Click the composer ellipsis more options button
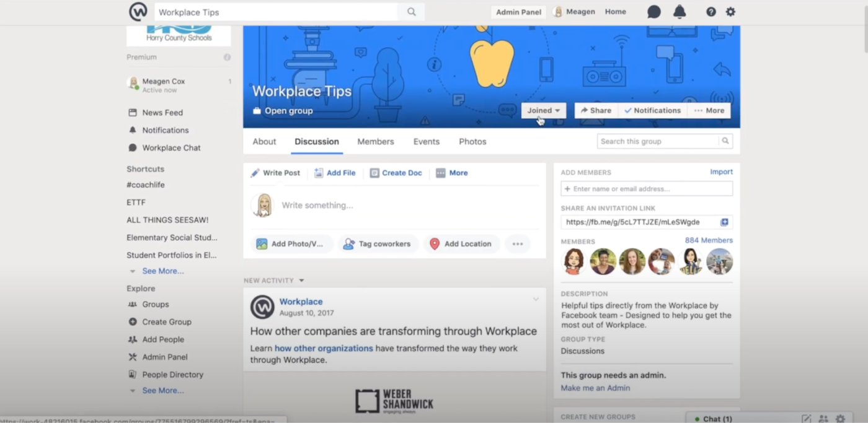 click(x=518, y=244)
